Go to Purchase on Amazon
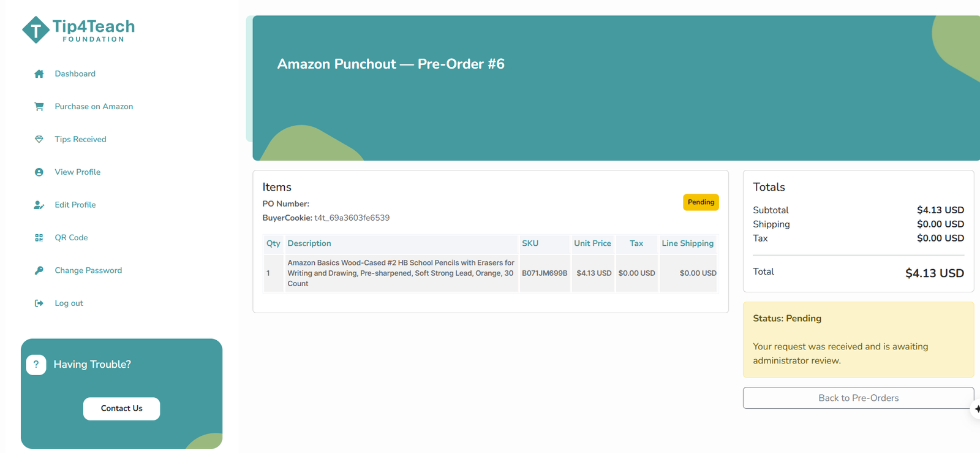Viewport: 980px width, 453px height. point(94,107)
